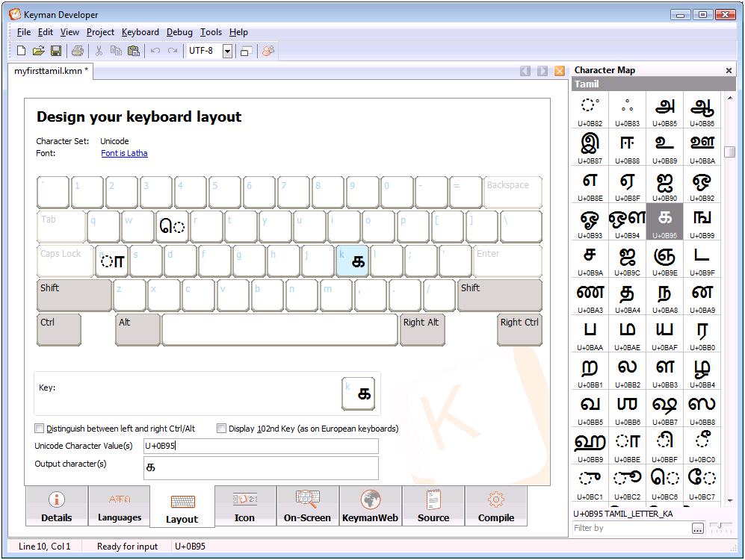Viewport: 745px width, 560px height.
Task: Click the spacebar key on the layout
Action: (280, 330)
